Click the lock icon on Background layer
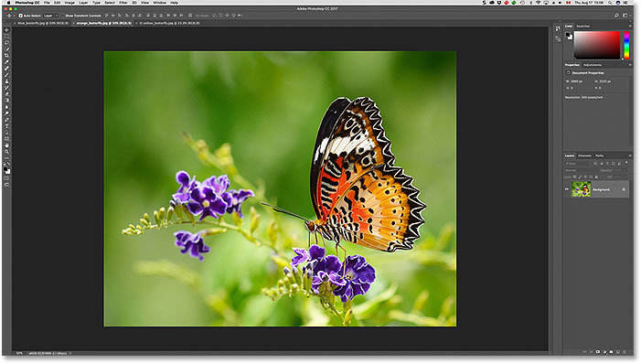Viewport: 641px width, 364px height. [x=624, y=189]
